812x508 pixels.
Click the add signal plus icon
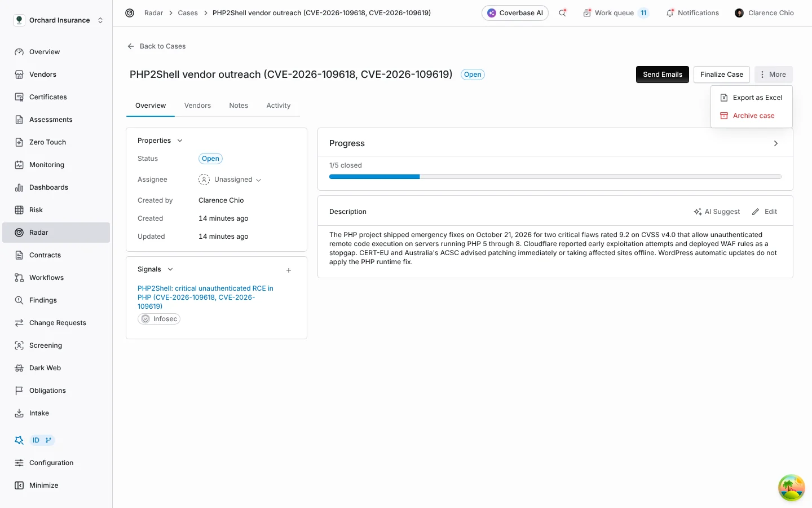tap(289, 270)
